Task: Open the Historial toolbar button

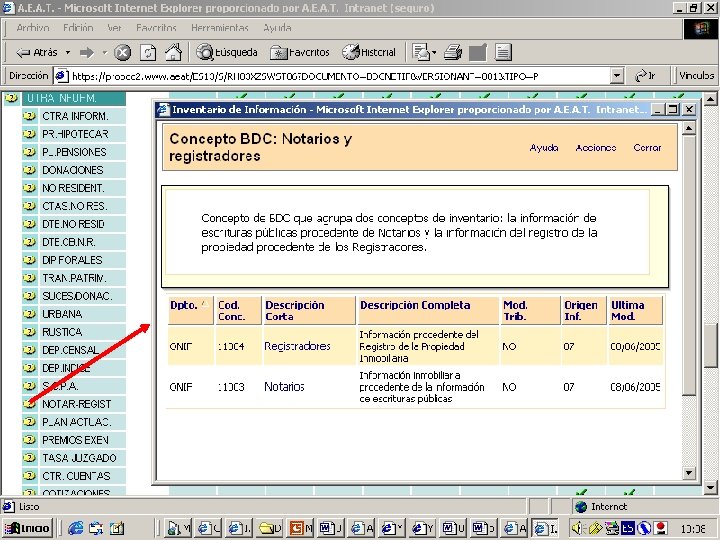Action: click(x=369, y=52)
